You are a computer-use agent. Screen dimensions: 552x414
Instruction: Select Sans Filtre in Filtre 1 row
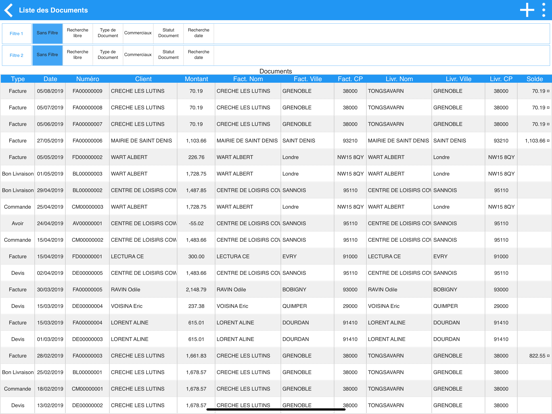pyautogui.click(x=48, y=33)
